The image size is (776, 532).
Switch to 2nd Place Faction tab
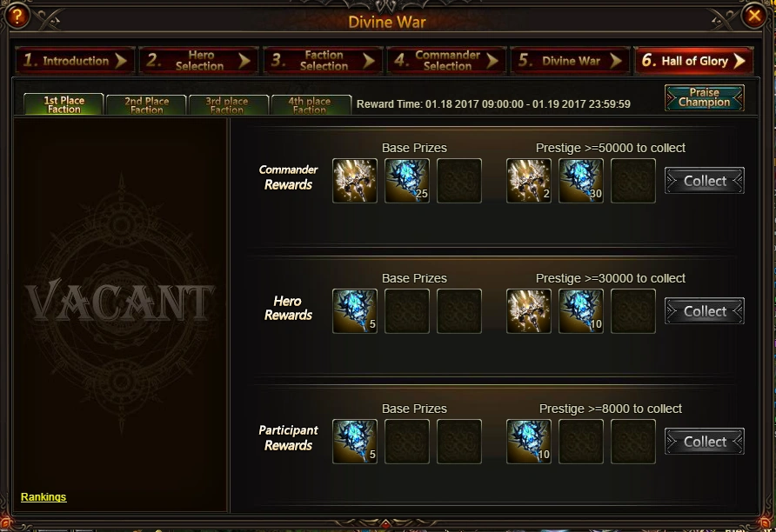146,105
